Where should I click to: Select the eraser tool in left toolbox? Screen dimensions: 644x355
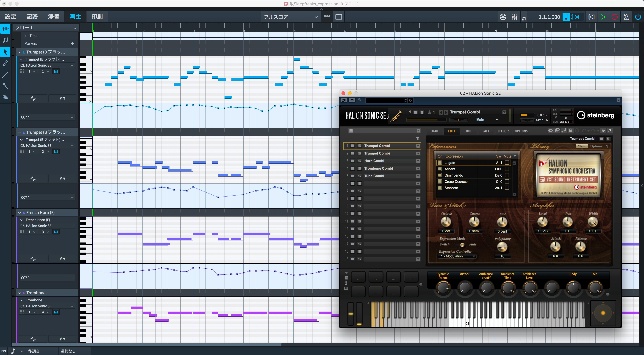tap(5, 98)
